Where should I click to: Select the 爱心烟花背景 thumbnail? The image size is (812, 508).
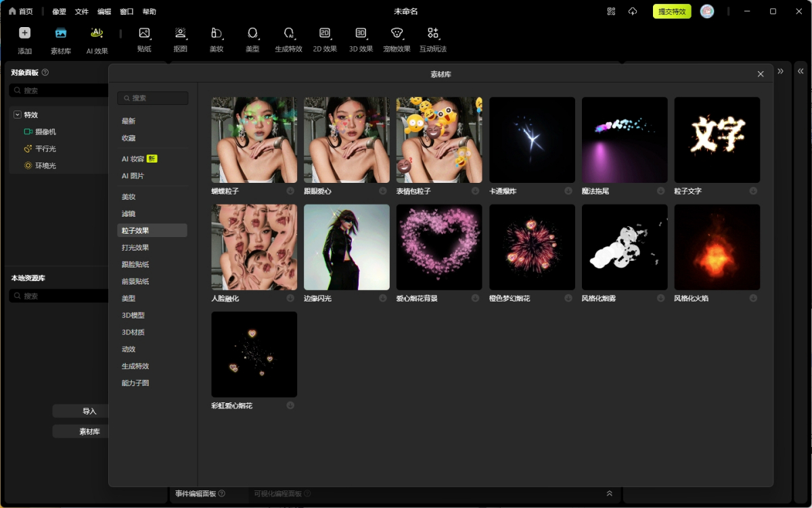click(x=439, y=247)
